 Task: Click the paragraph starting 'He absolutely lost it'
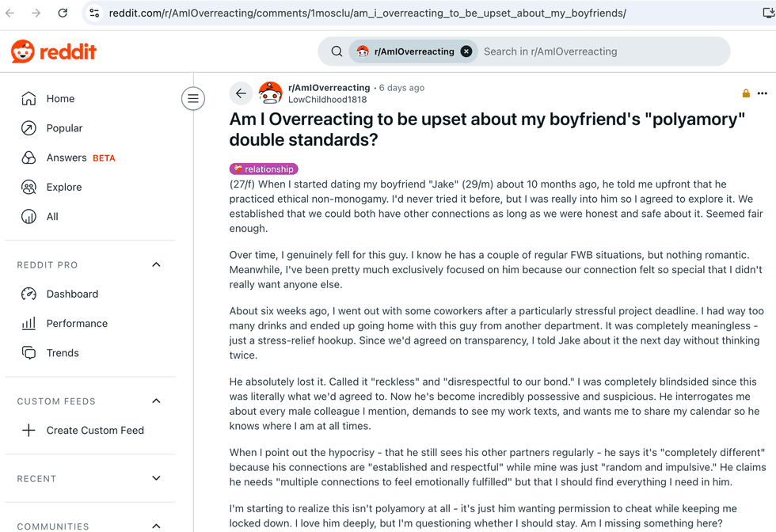coord(494,404)
